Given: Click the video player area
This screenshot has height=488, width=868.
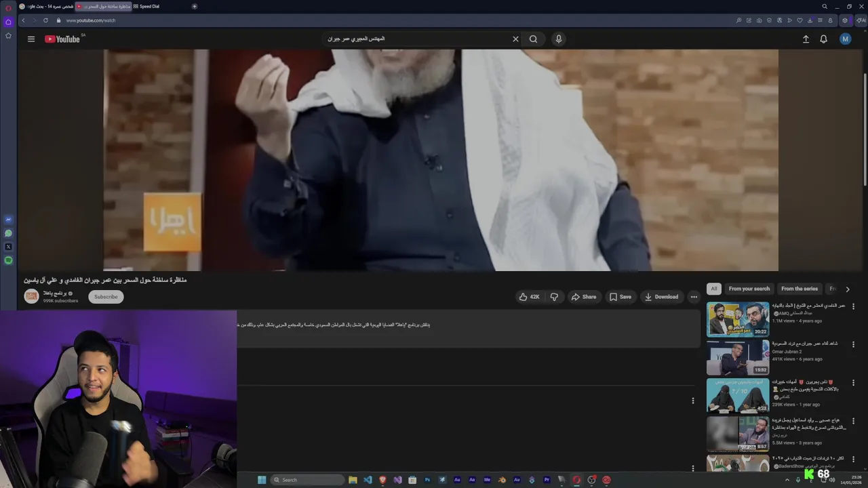Looking at the screenshot, I should [441, 160].
